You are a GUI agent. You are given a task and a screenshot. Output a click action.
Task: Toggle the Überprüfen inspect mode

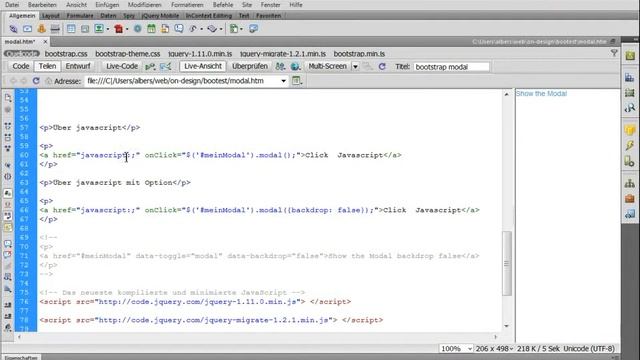point(250,66)
